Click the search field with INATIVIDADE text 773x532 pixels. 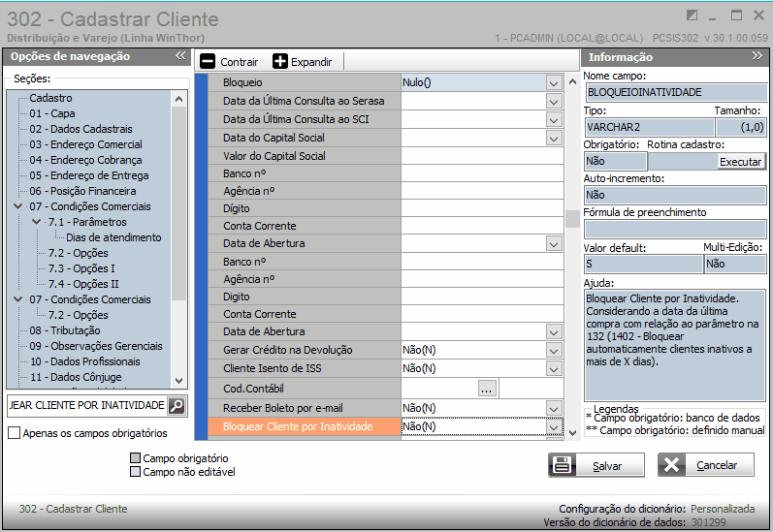point(87,405)
